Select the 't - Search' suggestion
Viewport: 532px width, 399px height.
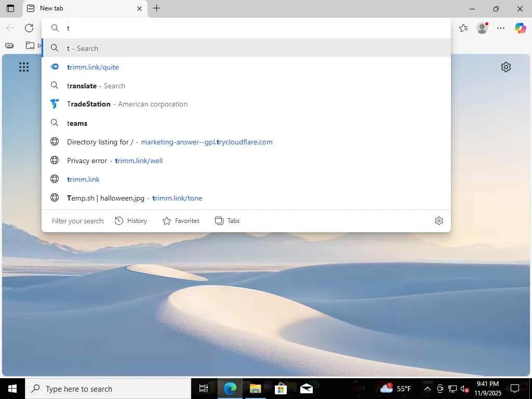pos(246,48)
